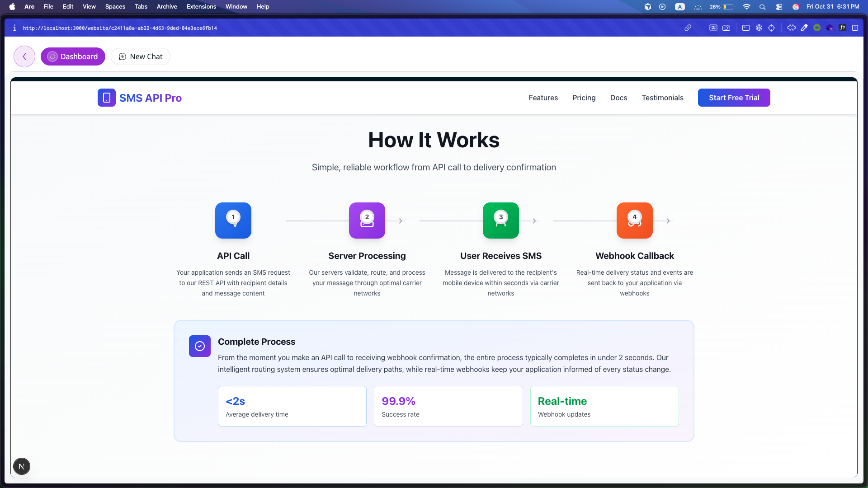Image resolution: width=868 pixels, height=488 pixels.
Task: Click the Start Free Trial button
Action: 734,98
